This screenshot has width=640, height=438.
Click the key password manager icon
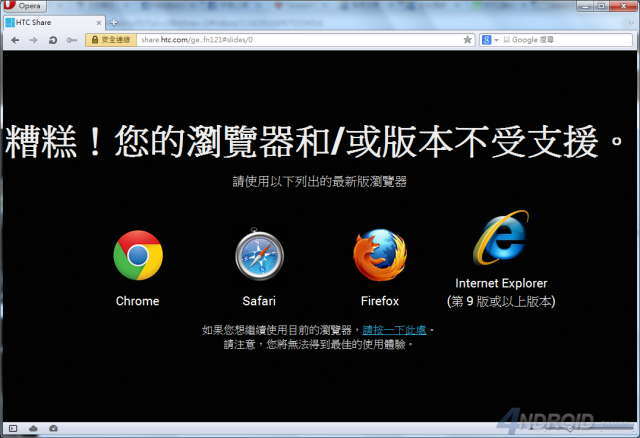coord(71,40)
